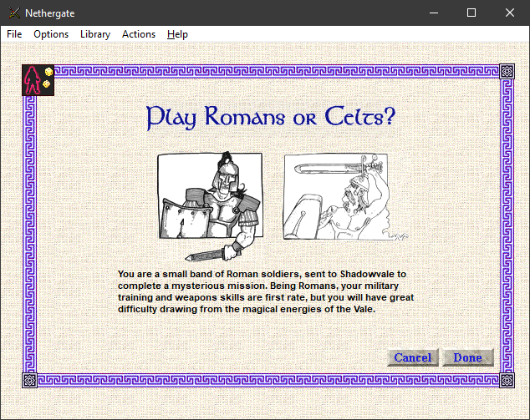Viewport: 530px width, 420px height.
Task: Open the Options menu
Action: pos(51,34)
